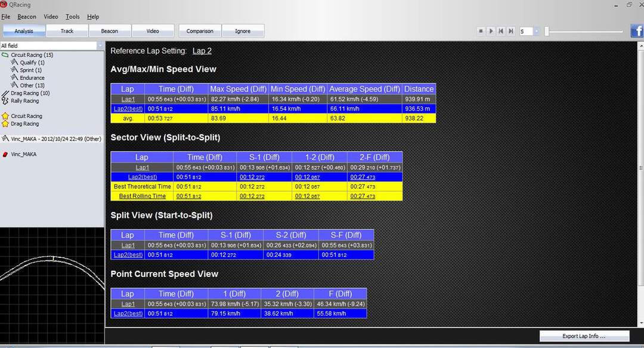Jump to the previous frame of playback

pos(501,31)
